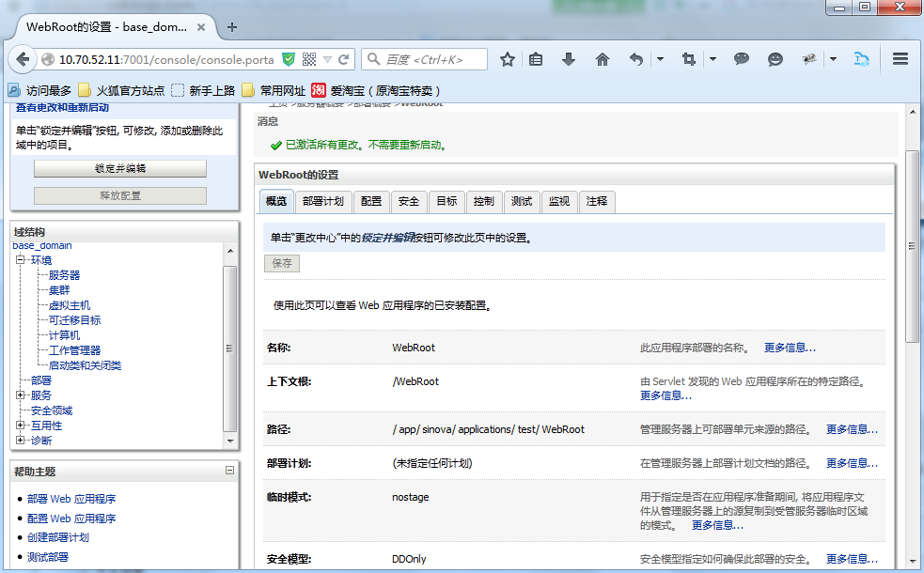The image size is (924, 573).
Task: Click the search magnifier icon
Action: click(x=373, y=59)
